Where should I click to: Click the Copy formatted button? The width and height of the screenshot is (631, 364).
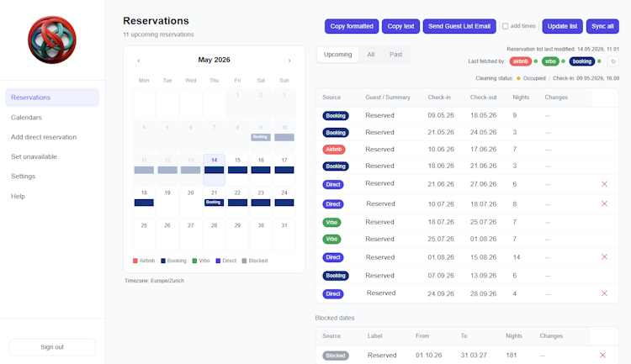pos(352,26)
